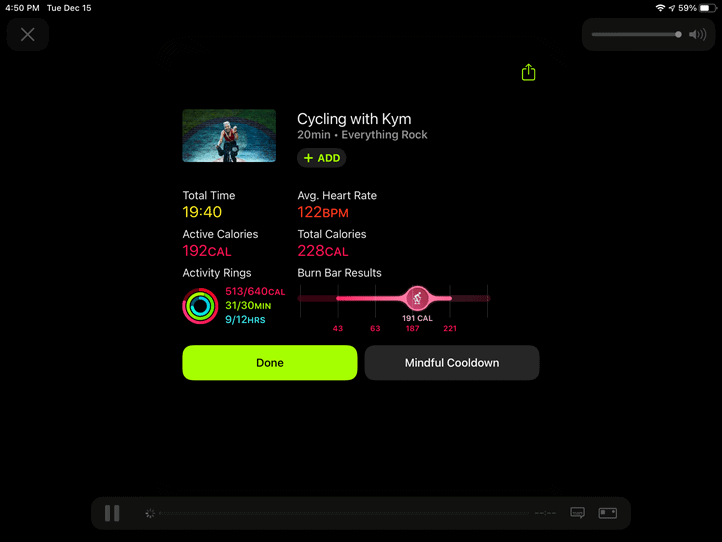Tap the loading spinner in player bar

(x=150, y=513)
